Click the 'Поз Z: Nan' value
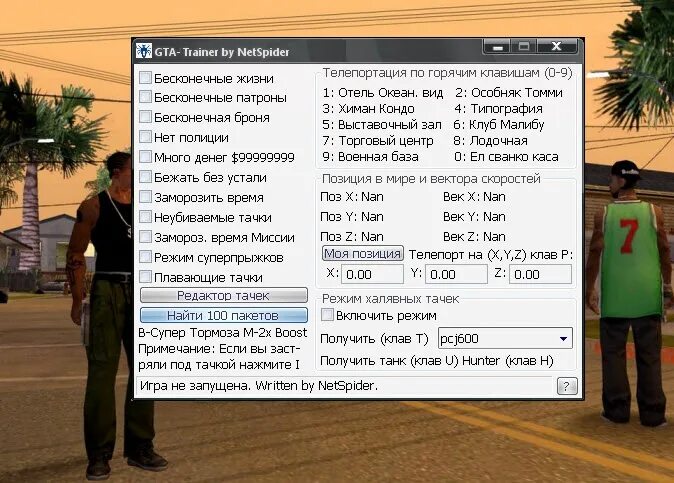Viewport: 674px width, 483px height. pos(352,236)
